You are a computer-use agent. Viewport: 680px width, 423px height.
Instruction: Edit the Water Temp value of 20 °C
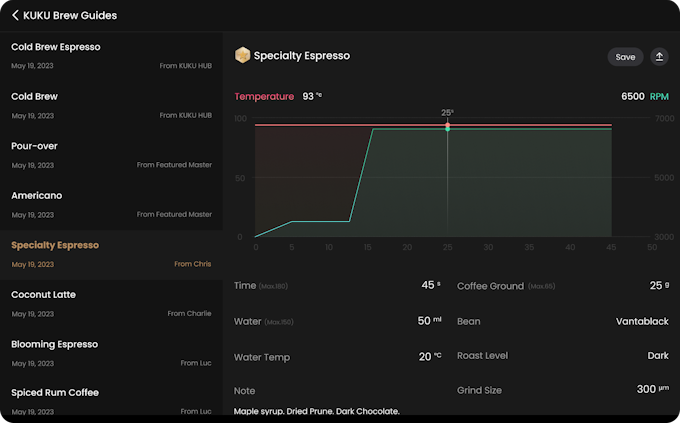430,357
